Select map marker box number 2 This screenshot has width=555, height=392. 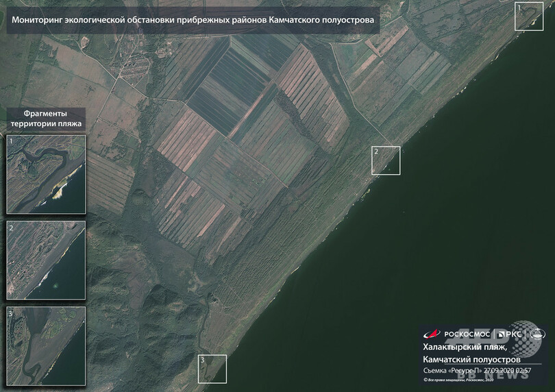(385, 160)
